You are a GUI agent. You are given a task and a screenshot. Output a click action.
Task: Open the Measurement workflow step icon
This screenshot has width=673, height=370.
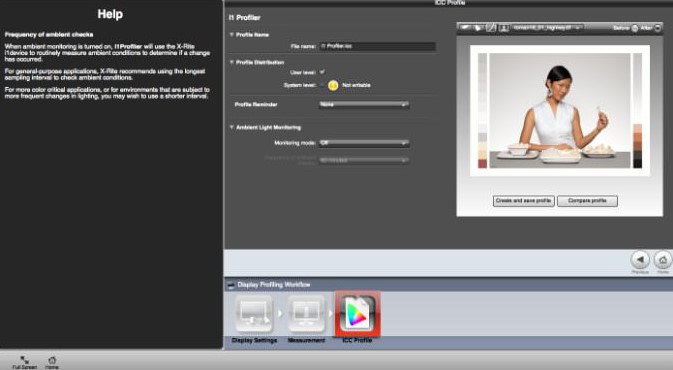coord(306,314)
